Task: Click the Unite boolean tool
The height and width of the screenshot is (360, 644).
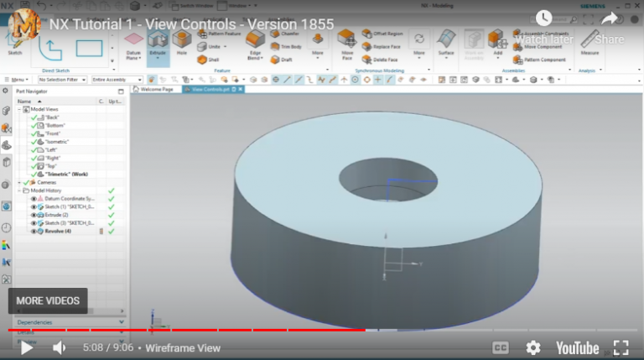Action: coord(210,46)
